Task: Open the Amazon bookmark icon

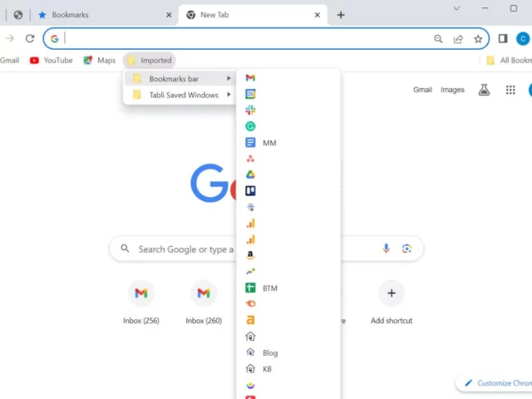Action: point(250,255)
